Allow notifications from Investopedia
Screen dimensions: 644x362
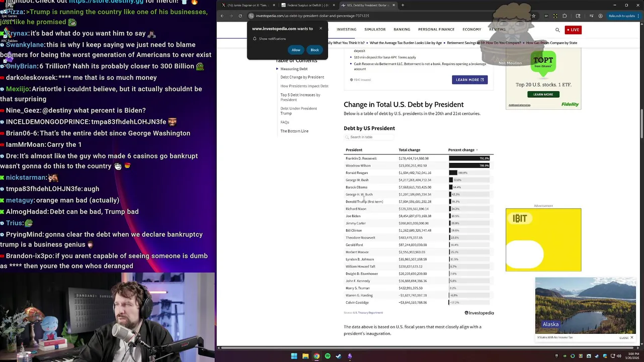click(296, 50)
